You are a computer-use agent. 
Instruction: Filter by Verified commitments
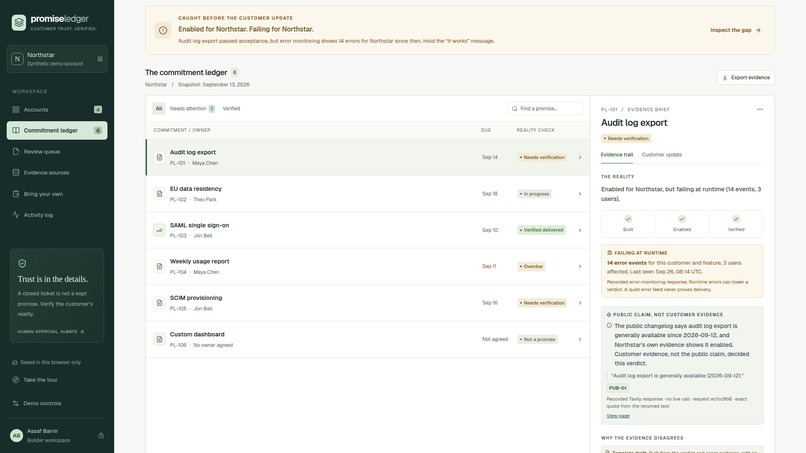231,108
